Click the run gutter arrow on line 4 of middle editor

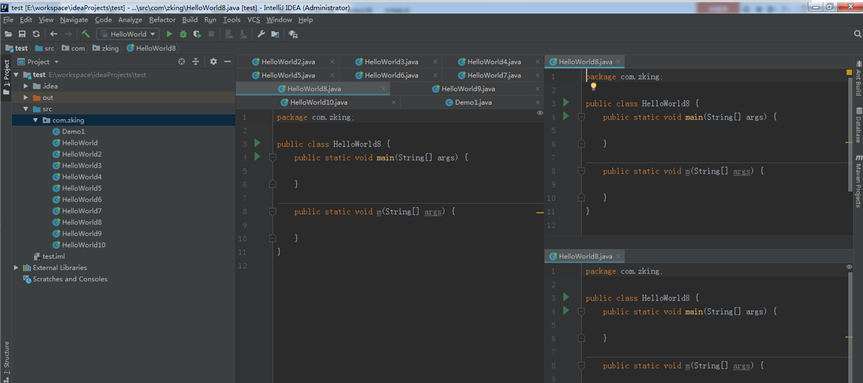click(x=257, y=157)
